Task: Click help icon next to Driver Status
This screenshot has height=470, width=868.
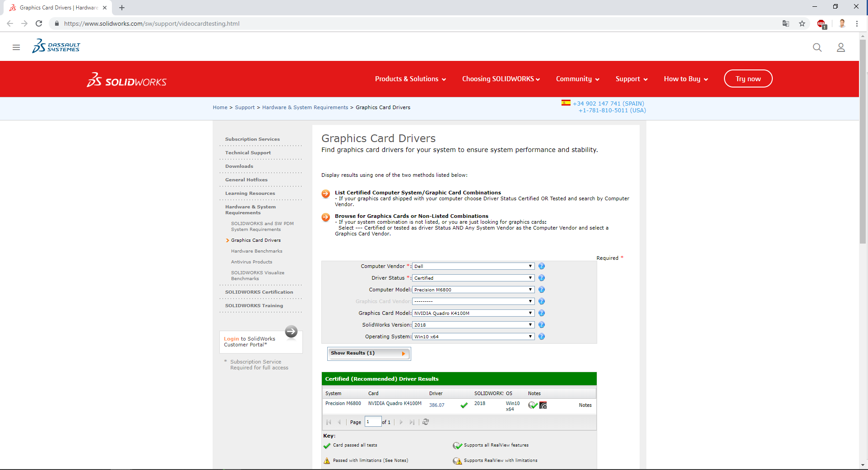Action: pos(542,278)
